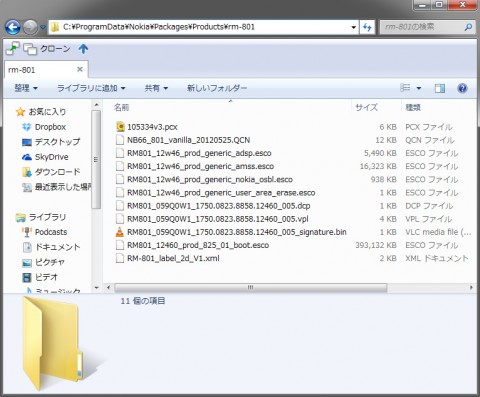This screenshot has height=397, width=480.
Task: Click the navigation pane scroll up arrow
Action: (x=96, y=105)
